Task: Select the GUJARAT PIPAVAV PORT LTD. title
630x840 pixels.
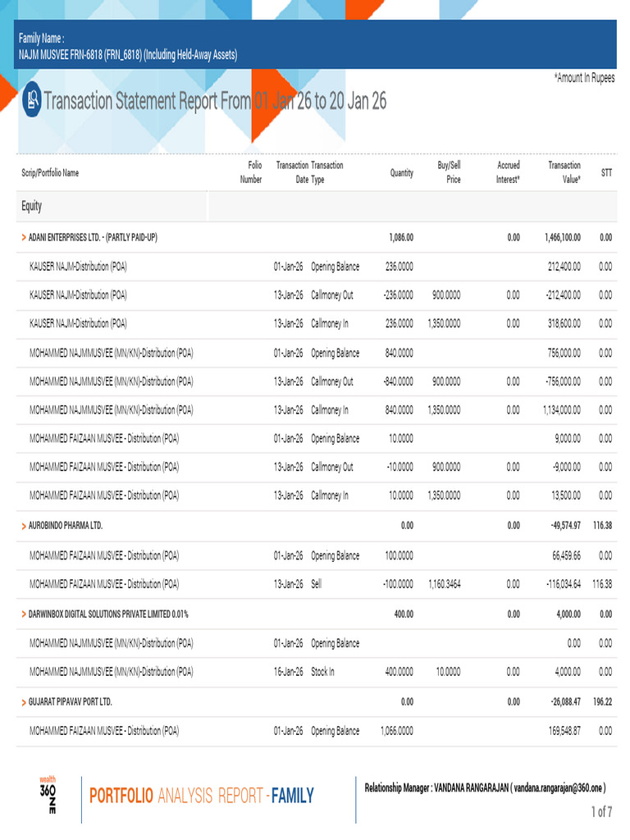Action: pos(71,702)
